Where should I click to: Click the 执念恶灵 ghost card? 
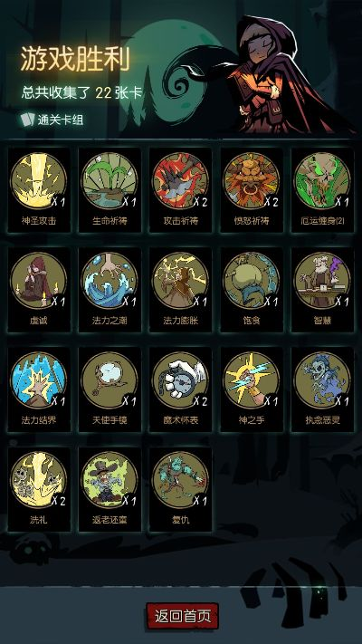(x=322, y=380)
